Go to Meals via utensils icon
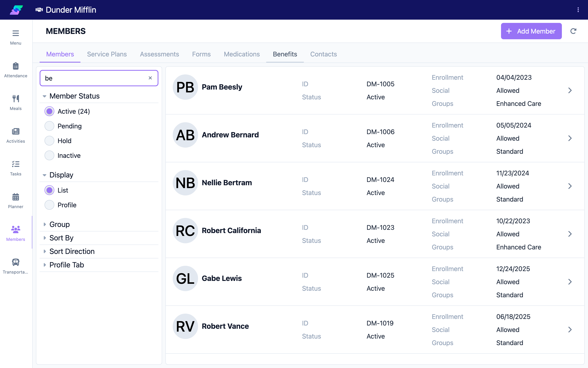Screen dimensions: 588x368 point(16,99)
